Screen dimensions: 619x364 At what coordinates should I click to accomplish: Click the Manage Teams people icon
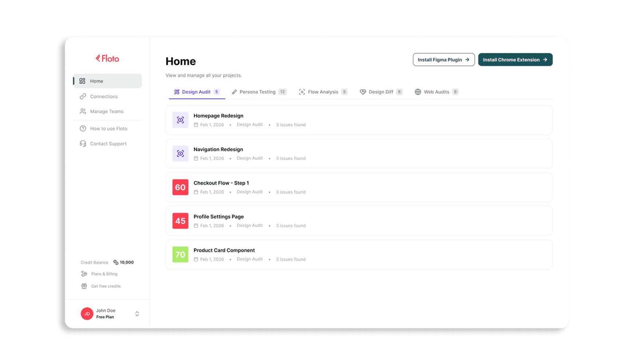click(x=83, y=111)
